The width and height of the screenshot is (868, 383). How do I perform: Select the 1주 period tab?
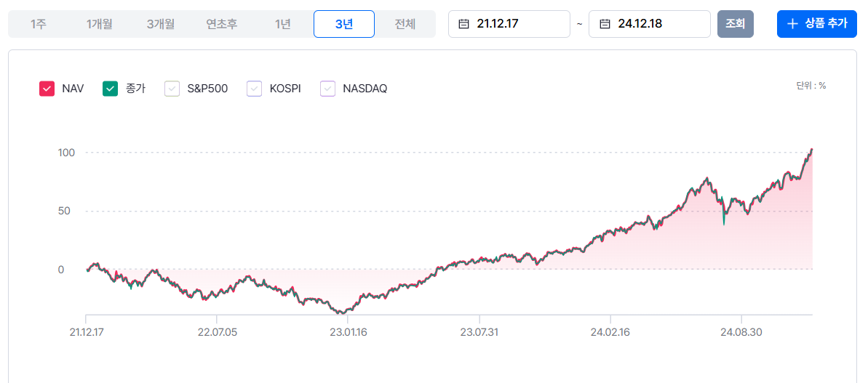38,24
